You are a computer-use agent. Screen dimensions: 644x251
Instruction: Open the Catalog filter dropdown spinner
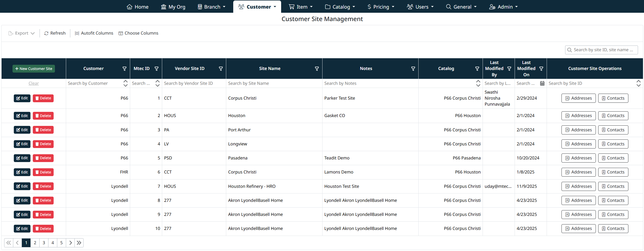[x=478, y=83]
